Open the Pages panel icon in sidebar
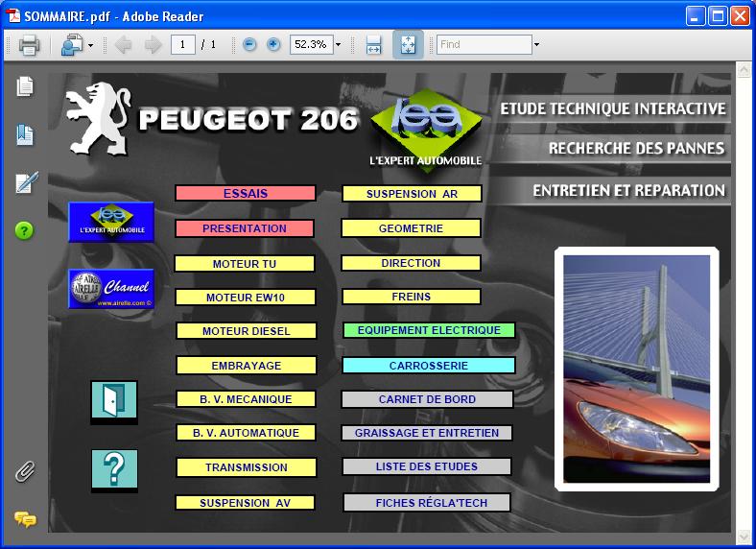756x549 pixels. pyautogui.click(x=25, y=86)
